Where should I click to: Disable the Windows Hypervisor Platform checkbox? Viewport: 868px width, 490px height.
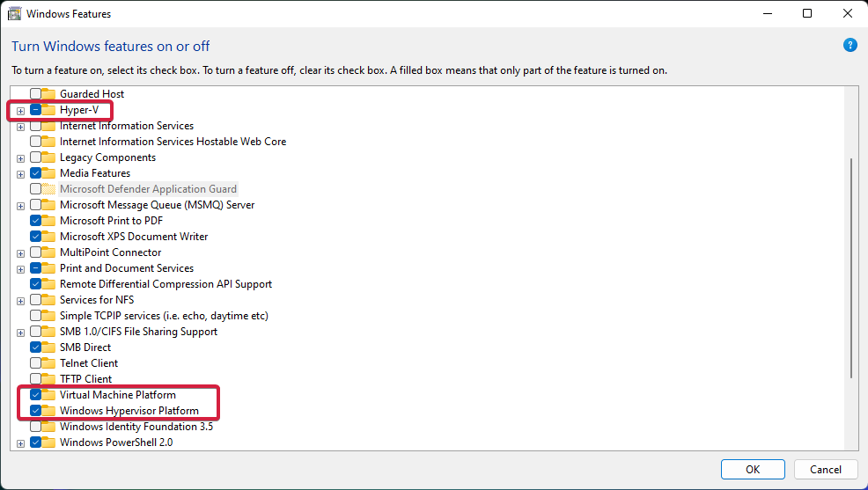pyautogui.click(x=35, y=411)
